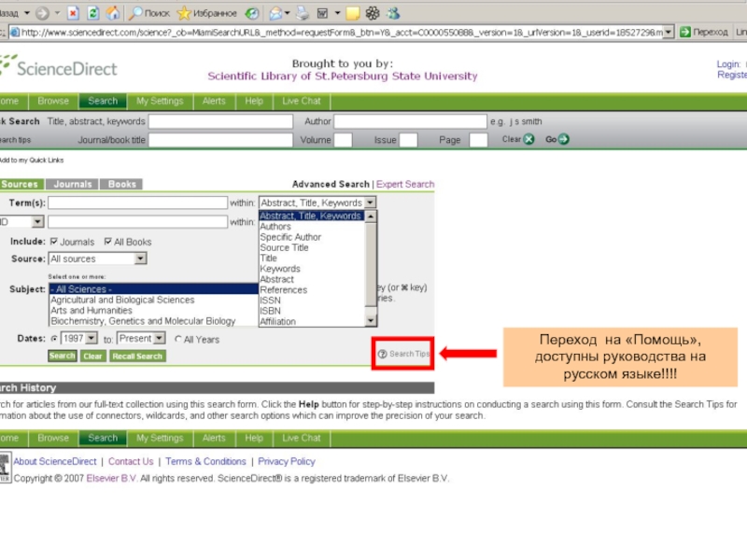The height and width of the screenshot is (560, 747).
Task: Open Help in top navigation bar
Action: click(254, 102)
